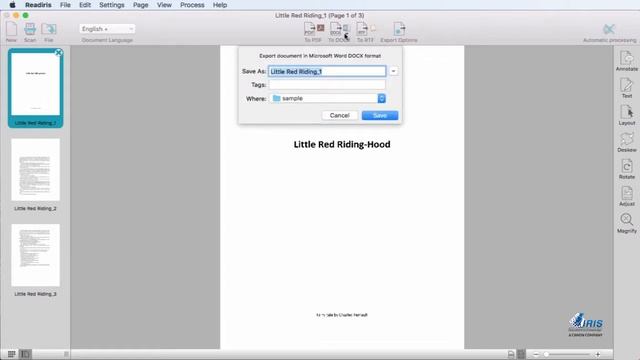
Task: Open the View menu
Action: tap(164, 5)
